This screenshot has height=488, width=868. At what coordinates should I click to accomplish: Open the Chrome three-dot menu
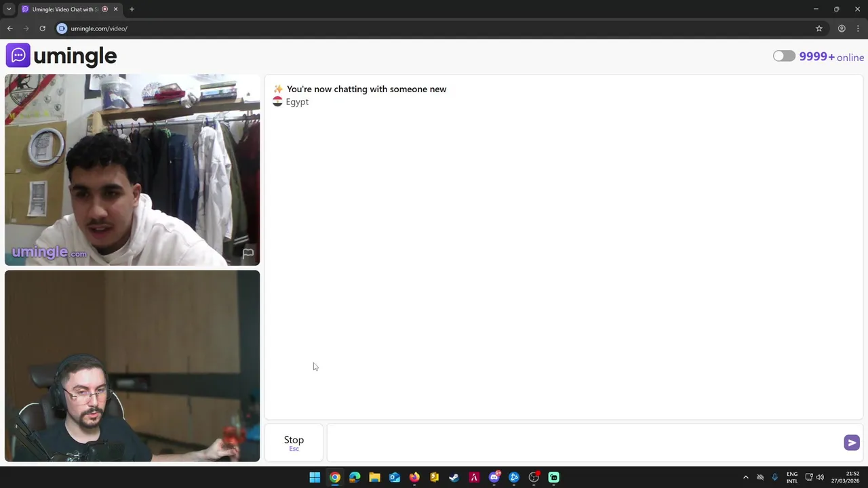858,28
